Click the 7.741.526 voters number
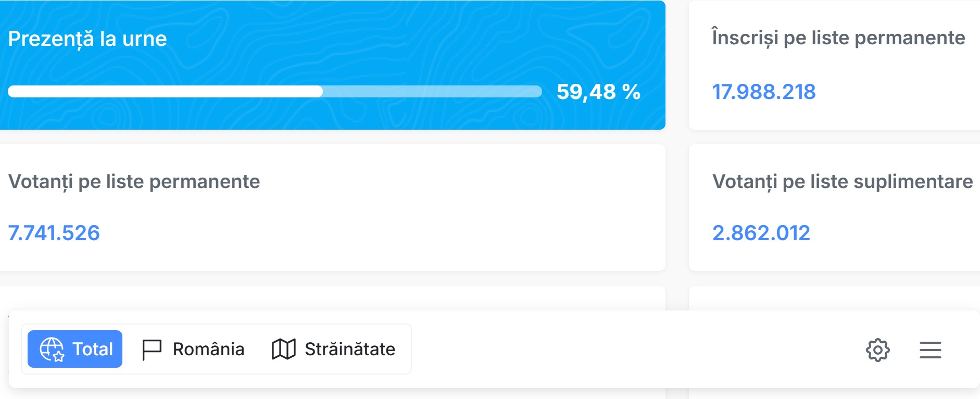 coord(54,233)
